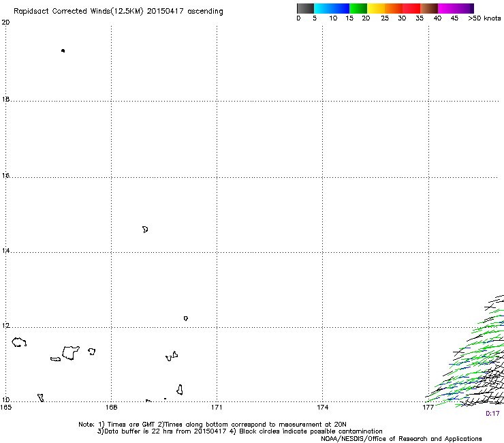This screenshot has height=443, width=504.
Task: Click the red 30-35 knots color segment
Action: coord(411,8)
